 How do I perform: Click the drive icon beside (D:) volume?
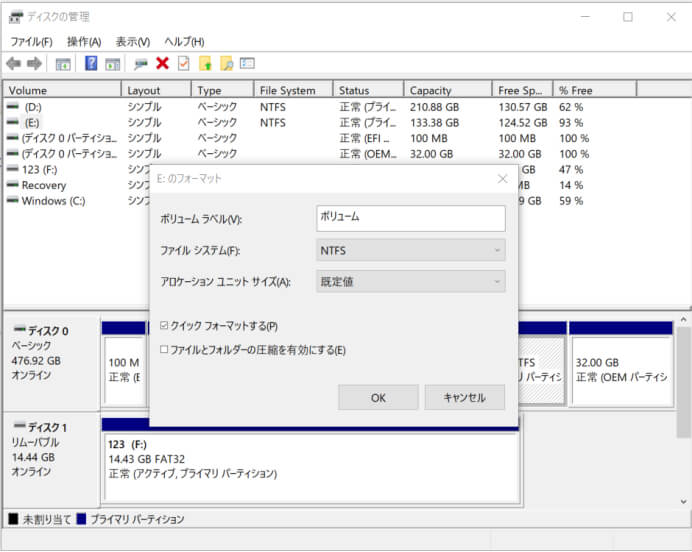13,106
